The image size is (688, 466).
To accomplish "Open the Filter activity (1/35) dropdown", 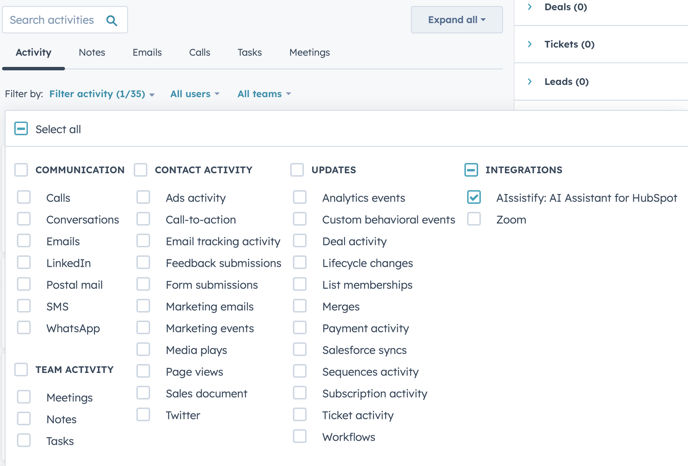I will tap(101, 94).
